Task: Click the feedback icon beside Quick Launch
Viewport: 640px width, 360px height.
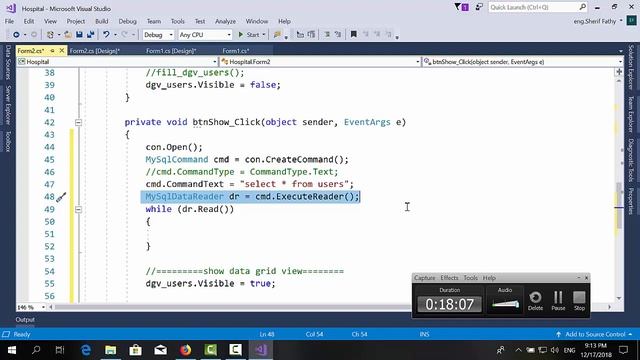Action: pos(479,7)
